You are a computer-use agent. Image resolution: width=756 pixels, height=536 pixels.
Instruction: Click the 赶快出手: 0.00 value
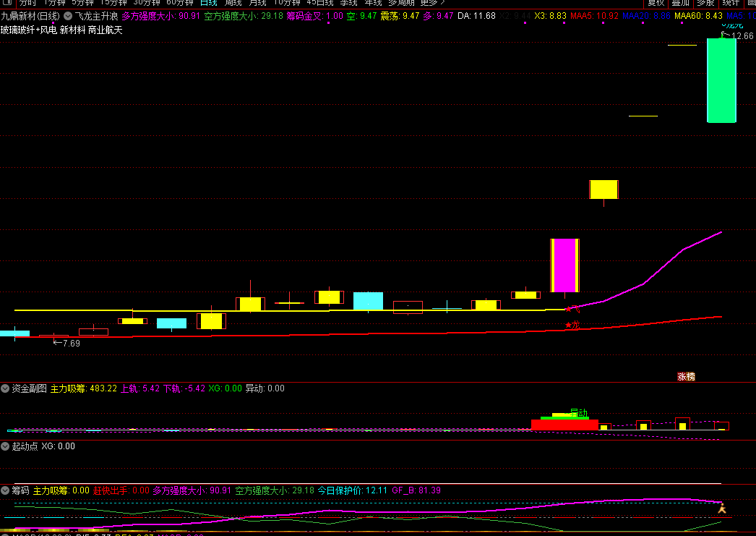pyautogui.click(x=121, y=490)
